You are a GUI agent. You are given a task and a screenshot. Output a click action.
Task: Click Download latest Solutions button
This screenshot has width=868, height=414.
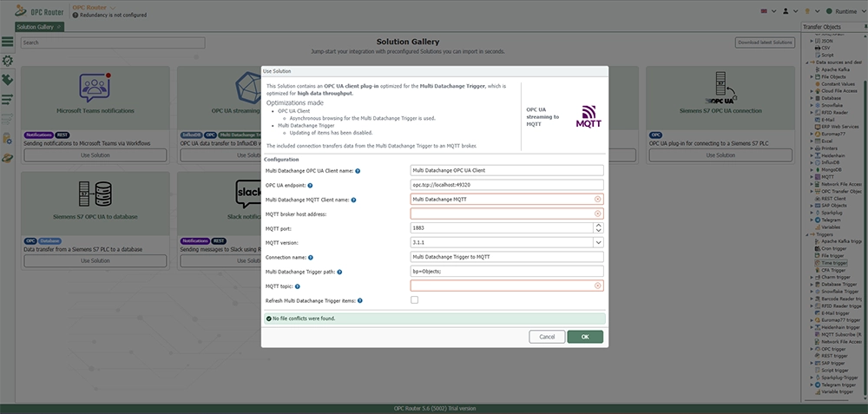[766, 43]
